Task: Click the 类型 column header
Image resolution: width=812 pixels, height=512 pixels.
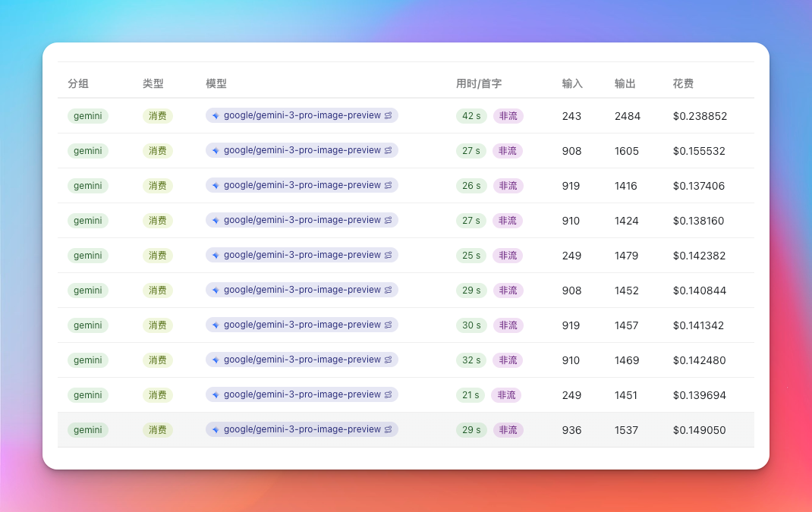Action: click(x=153, y=83)
